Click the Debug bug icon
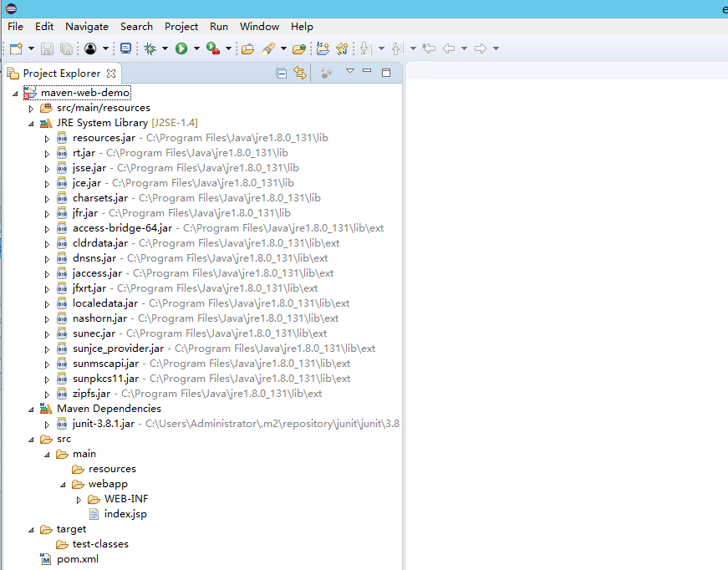728x570 pixels. [x=150, y=48]
